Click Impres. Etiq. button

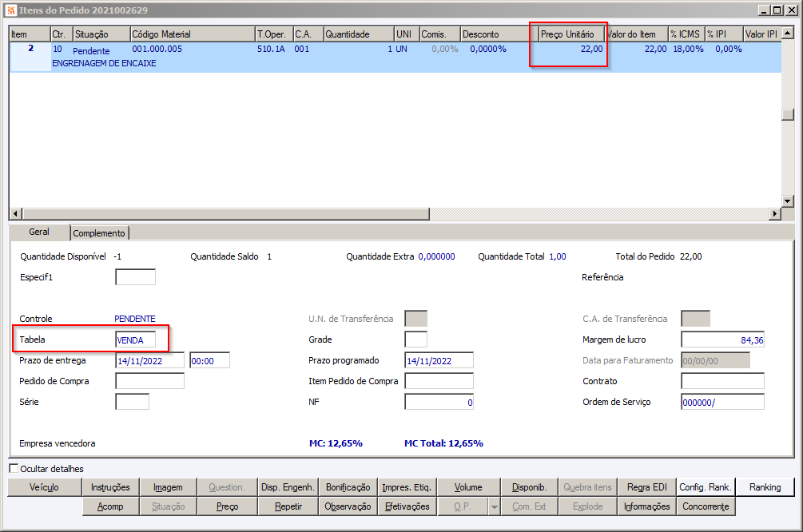407,487
